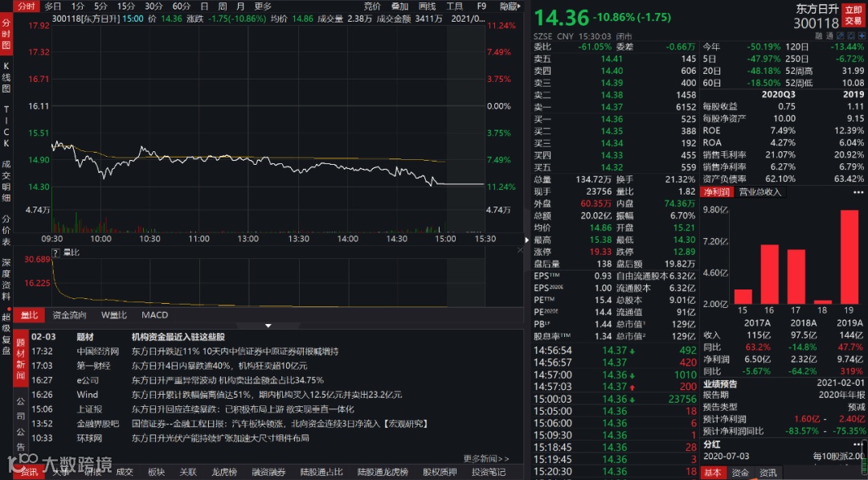Select the 净利润 chart tab
Image resolution: width=868 pixels, height=480 pixels.
[716, 192]
